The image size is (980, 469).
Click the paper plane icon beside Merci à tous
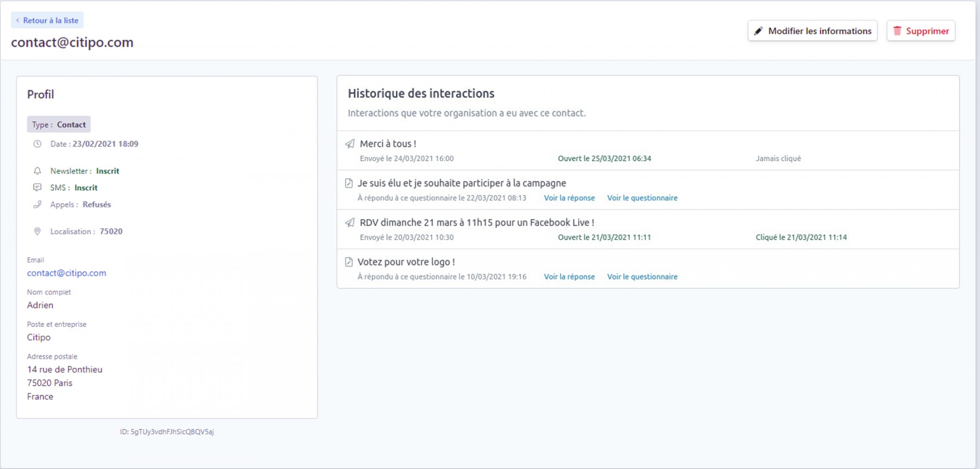coord(350,144)
